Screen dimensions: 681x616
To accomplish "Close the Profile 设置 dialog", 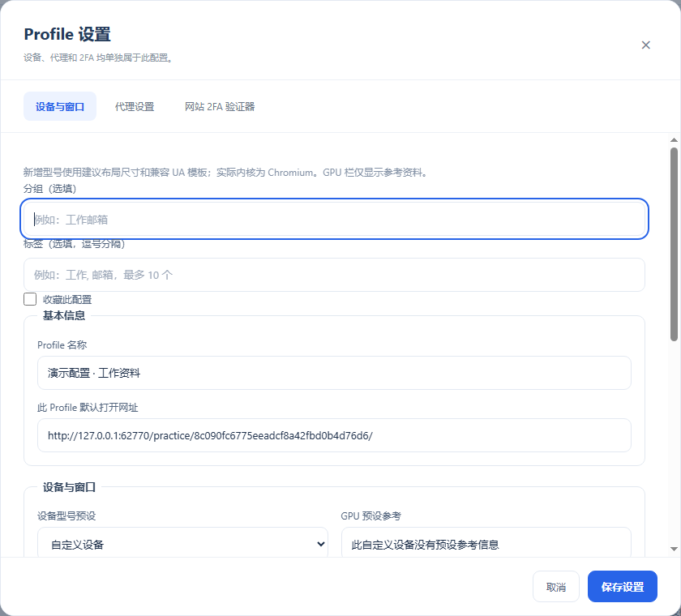I will 645,45.
